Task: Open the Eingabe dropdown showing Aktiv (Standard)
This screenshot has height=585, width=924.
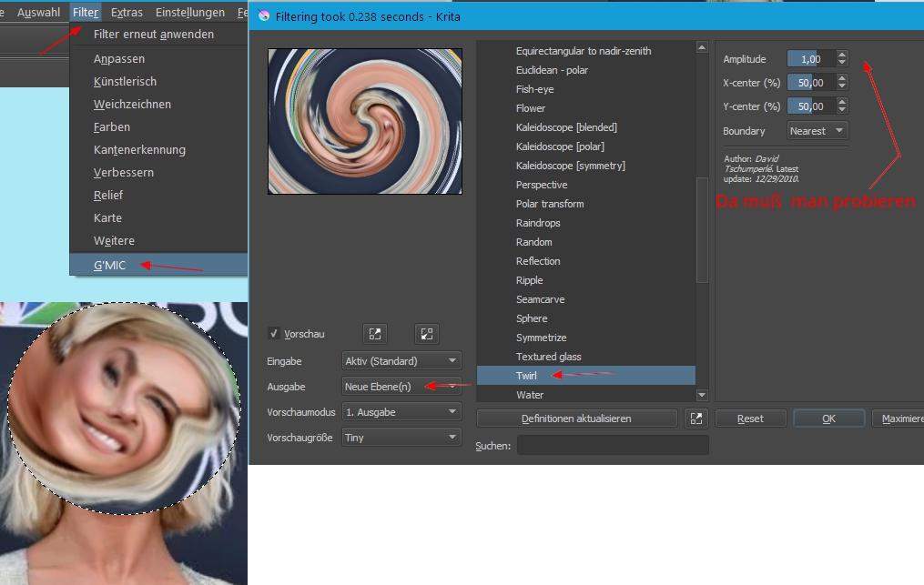Action: pyautogui.click(x=401, y=360)
